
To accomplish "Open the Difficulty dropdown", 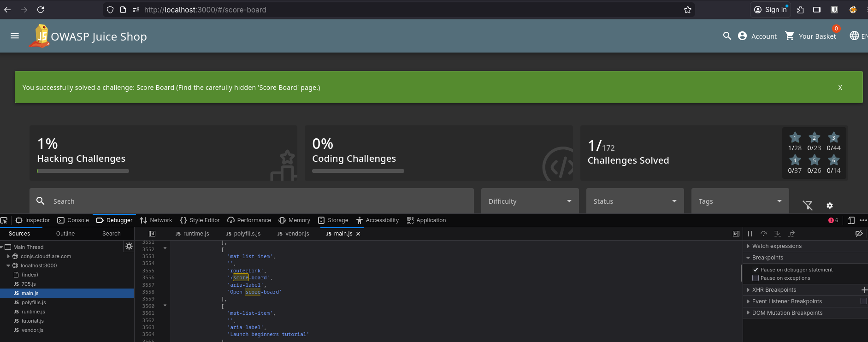I will click(x=530, y=201).
